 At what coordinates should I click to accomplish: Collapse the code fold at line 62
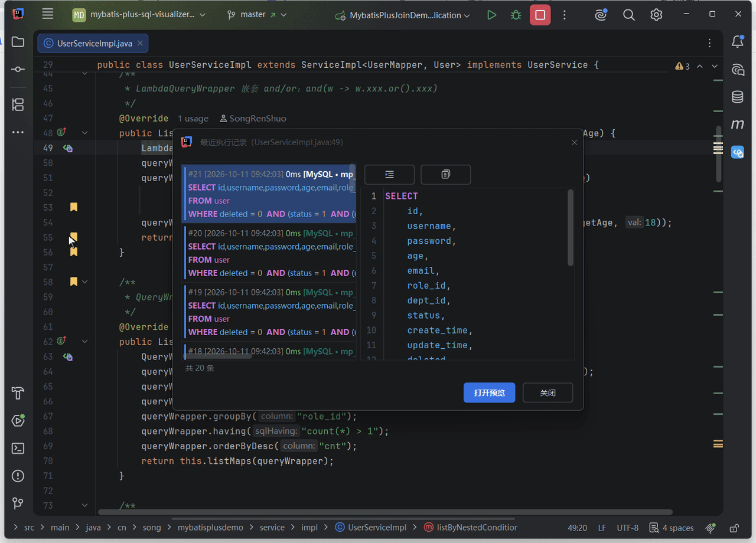84,342
